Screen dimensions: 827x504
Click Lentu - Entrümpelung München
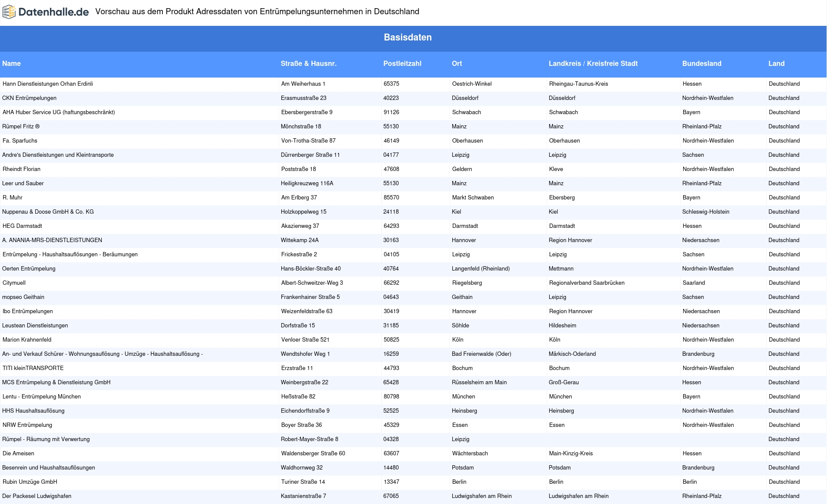[42, 397]
